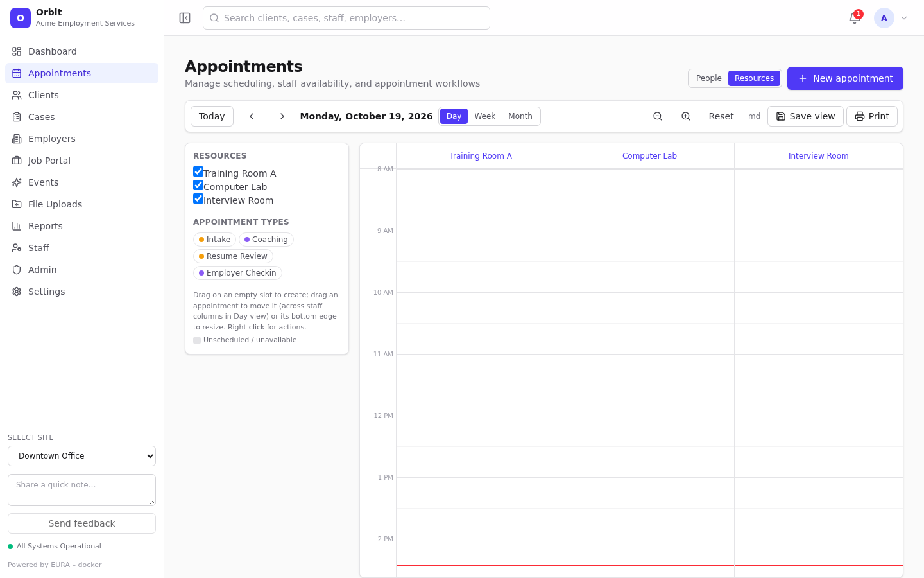Open the notifications bell
The image size is (924, 578).
tap(855, 18)
